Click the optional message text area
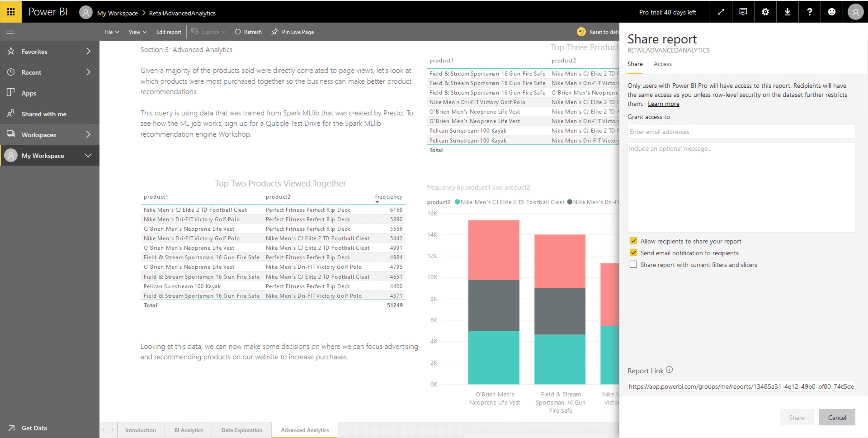The width and height of the screenshot is (868, 438). (x=741, y=187)
